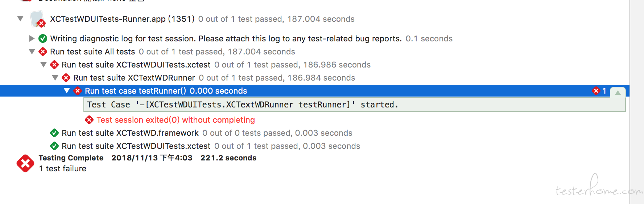Click red icon beside Test session exited message
The height and width of the screenshot is (204, 644).
(x=89, y=120)
